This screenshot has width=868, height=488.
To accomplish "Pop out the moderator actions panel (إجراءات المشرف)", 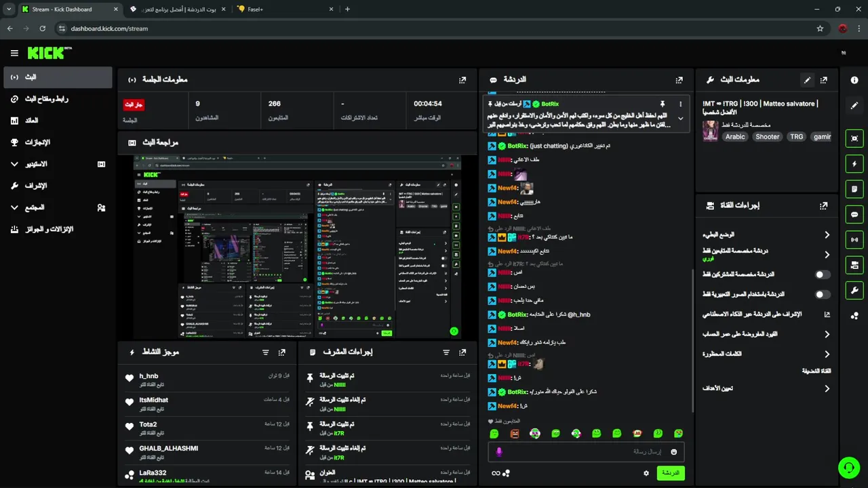I will pos(462,352).
